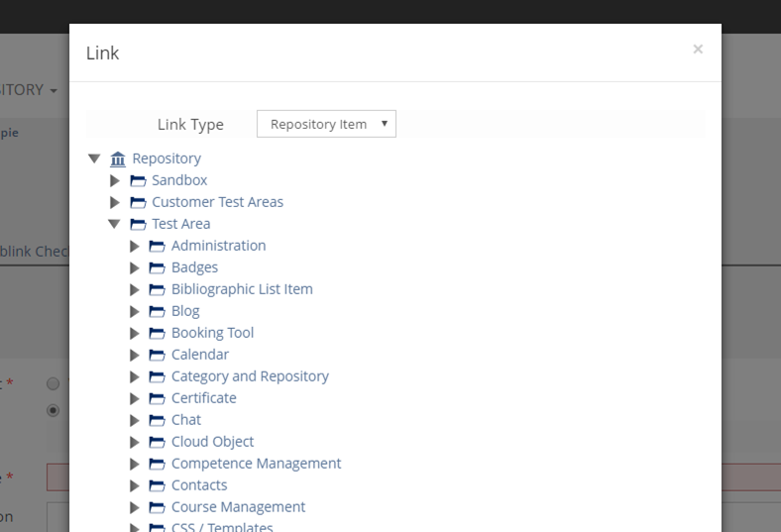Collapse the Test Area tree node
Screen dimensions: 781x532
(114, 224)
